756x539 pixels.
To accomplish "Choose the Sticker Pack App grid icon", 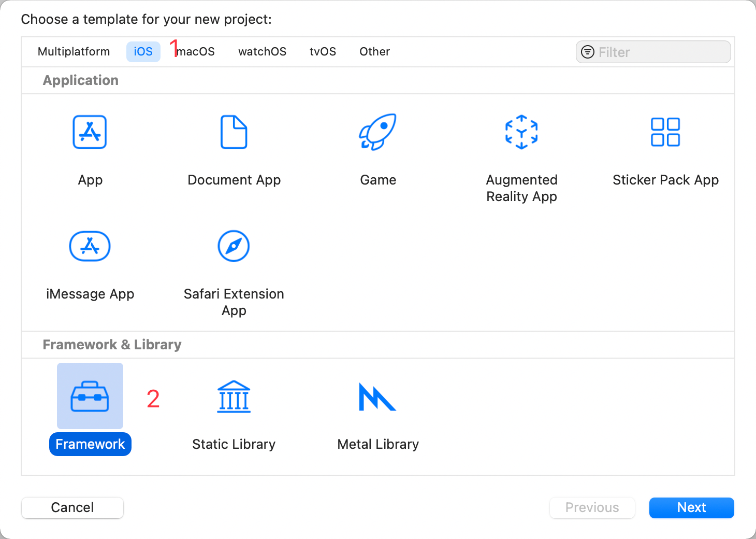I will pos(665,132).
